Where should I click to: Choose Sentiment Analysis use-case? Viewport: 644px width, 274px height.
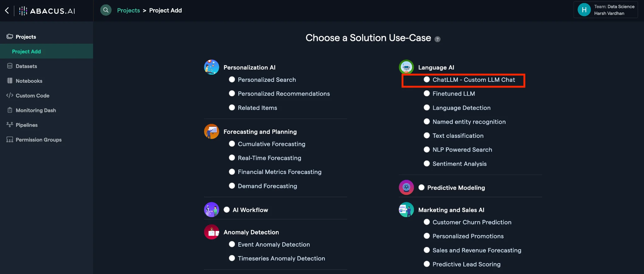[x=427, y=164]
